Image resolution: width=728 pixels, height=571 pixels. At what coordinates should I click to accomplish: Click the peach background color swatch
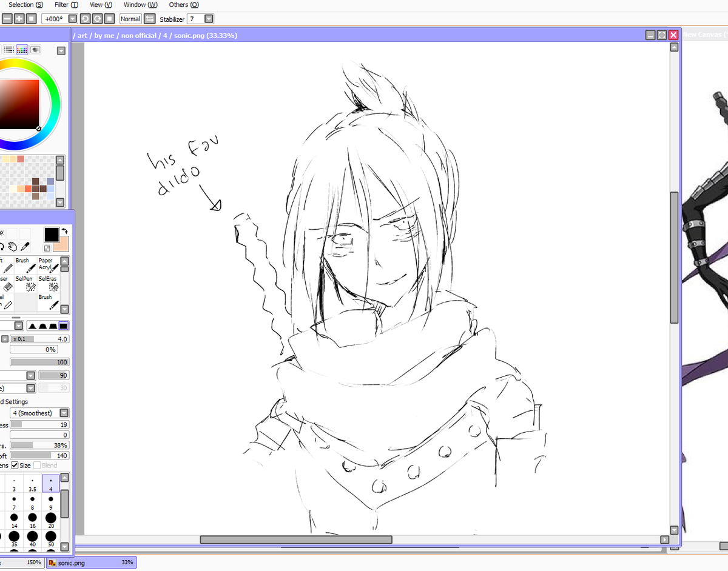tap(61, 244)
